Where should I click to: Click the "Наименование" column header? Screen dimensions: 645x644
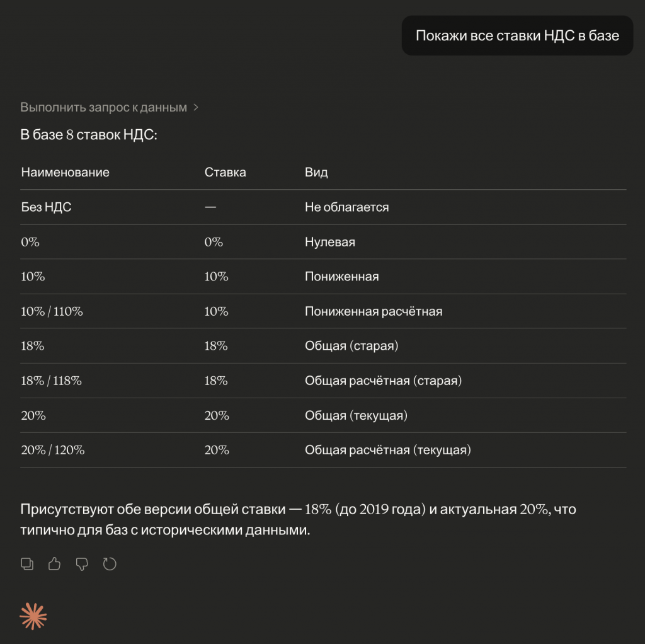point(66,172)
